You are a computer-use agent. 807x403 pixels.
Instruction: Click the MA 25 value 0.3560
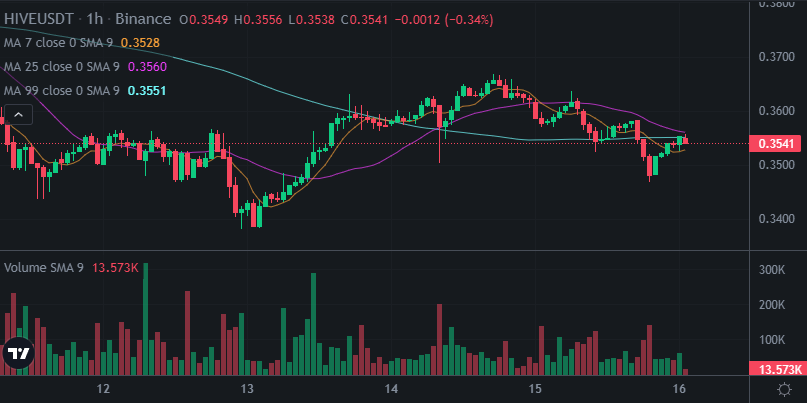(147, 67)
